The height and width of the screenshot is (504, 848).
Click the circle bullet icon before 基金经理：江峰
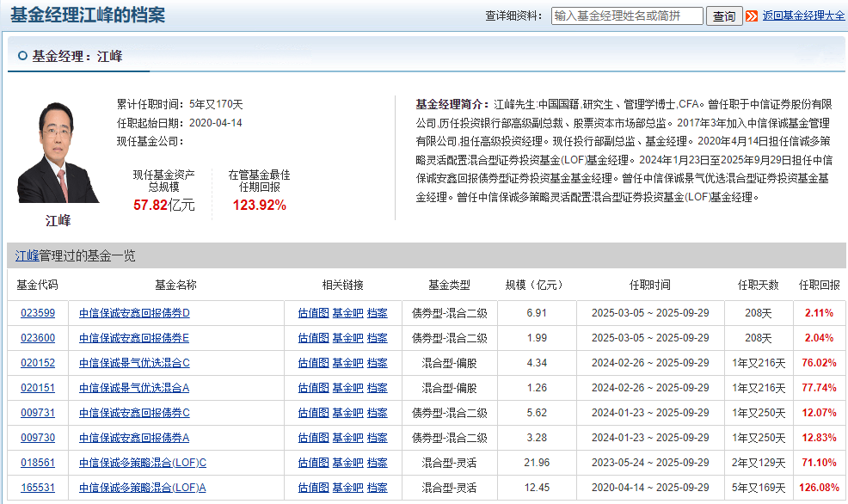[x=22, y=56]
